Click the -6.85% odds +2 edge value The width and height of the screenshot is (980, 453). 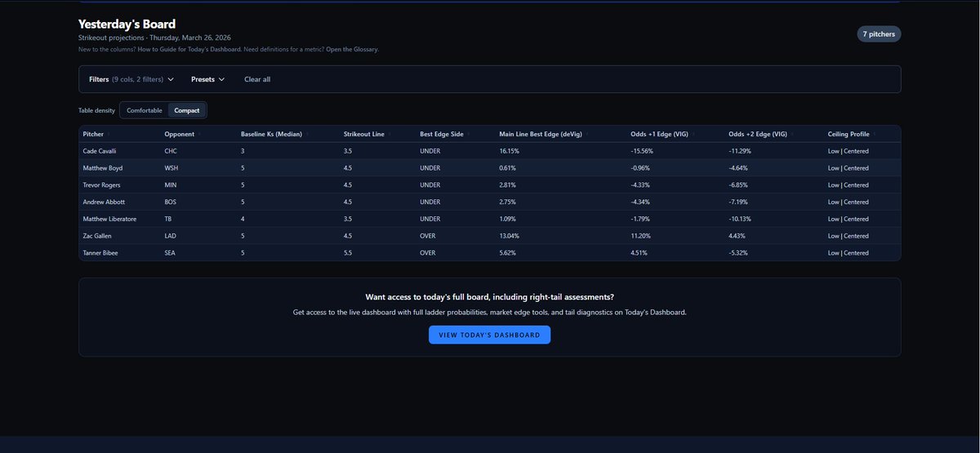[x=739, y=185]
